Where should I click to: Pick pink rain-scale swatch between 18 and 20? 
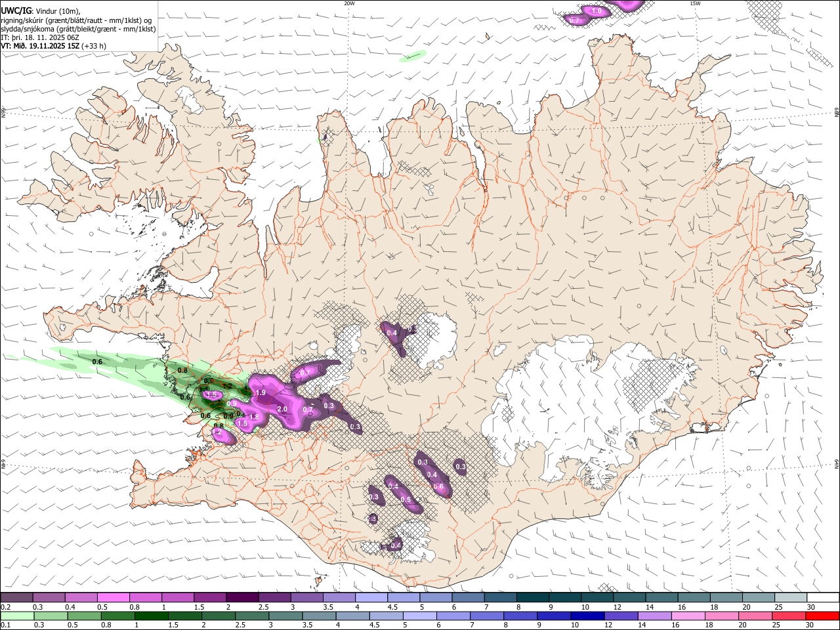click(x=722, y=616)
